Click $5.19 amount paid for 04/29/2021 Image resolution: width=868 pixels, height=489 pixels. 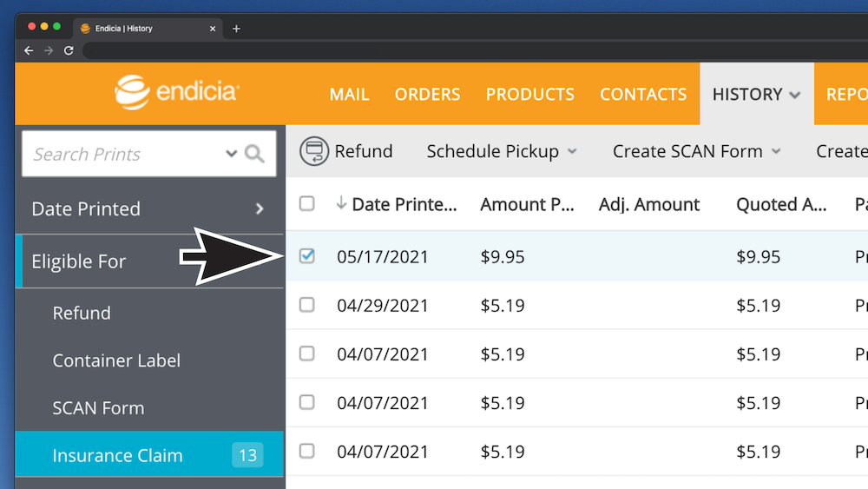tap(502, 306)
